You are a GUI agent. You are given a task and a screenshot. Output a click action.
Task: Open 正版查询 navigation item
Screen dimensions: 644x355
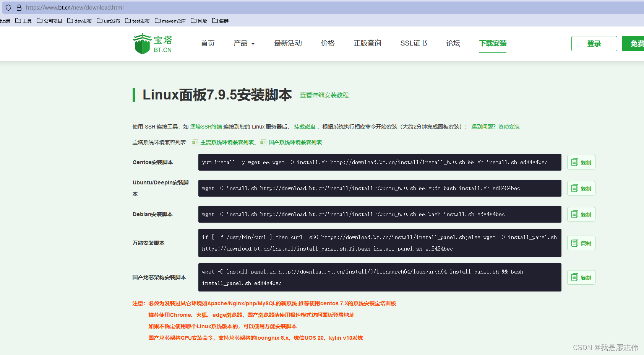pyautogui.click(x=368, y=43)
